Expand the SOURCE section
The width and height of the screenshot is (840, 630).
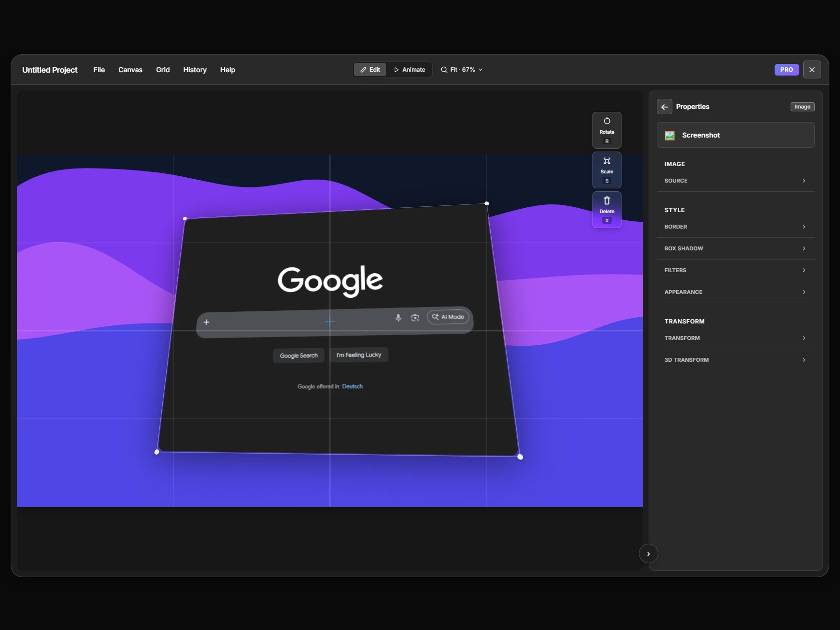click(x=734, y=181)
